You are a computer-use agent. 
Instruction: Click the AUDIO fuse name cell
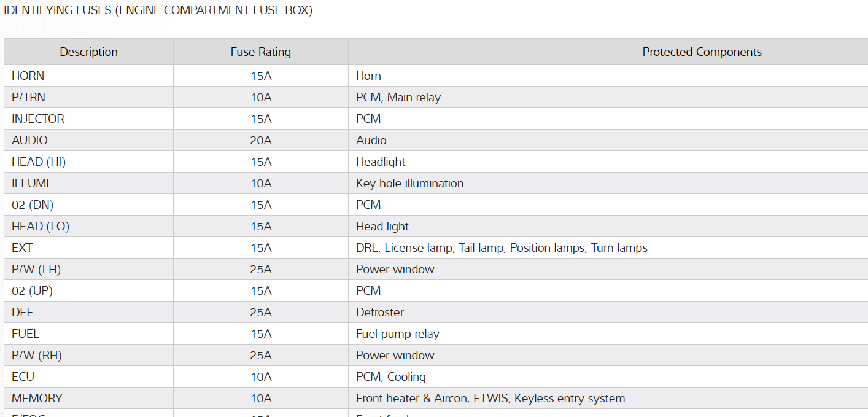pos(29,141)
